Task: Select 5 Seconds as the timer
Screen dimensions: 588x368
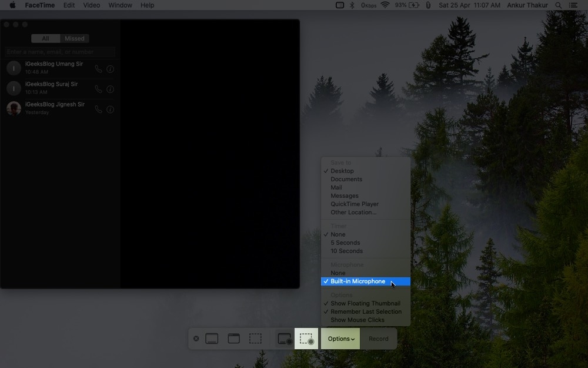Action: [346, 242]
